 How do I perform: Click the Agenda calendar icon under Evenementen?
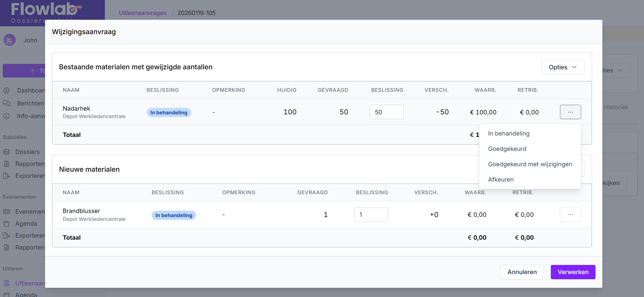(6, 224)
